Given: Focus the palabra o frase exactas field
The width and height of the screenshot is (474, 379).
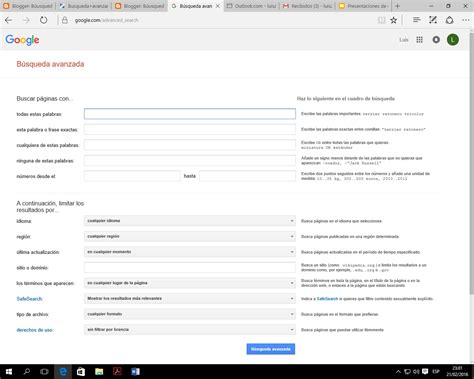Looking at the screenshot, I should tap(190, 129).
